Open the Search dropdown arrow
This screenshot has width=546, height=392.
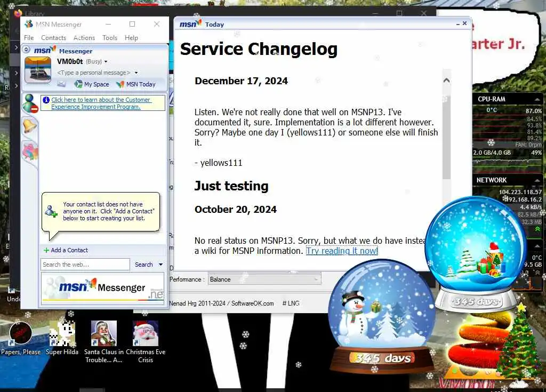161,265
